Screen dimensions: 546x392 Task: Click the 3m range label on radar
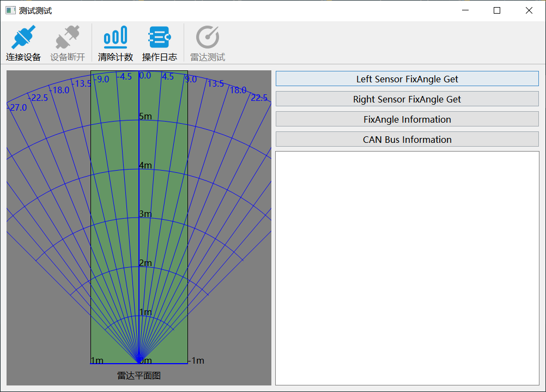click(145, 214)
